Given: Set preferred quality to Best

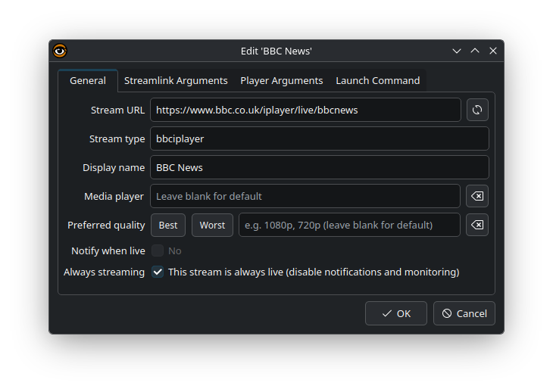Looking at the screenshot, I should click(168, 225).
